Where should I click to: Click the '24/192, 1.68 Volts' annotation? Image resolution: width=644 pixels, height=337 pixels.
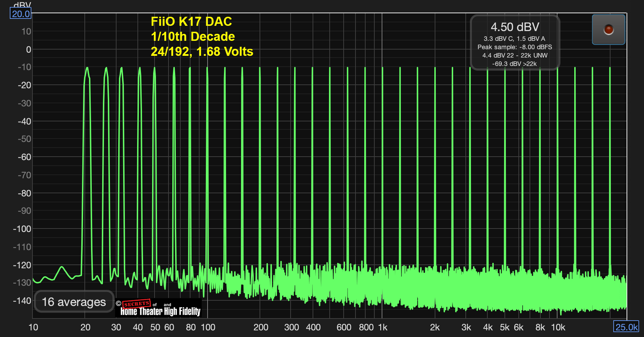[x=202, y=52]
